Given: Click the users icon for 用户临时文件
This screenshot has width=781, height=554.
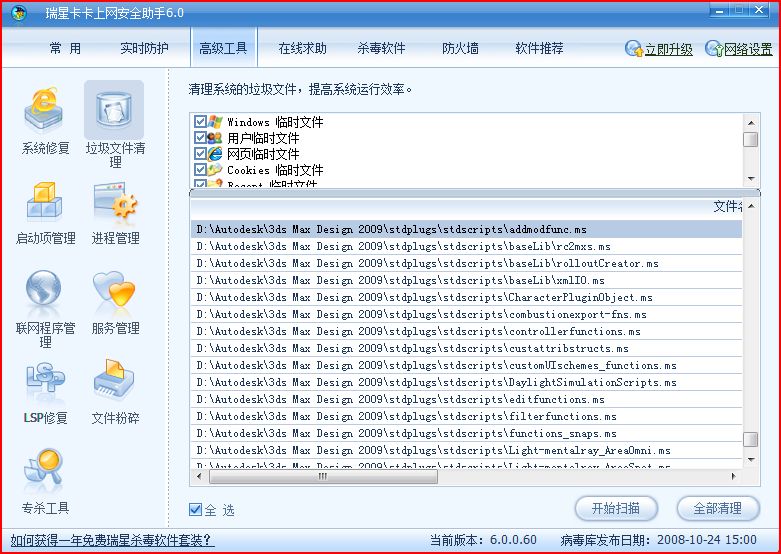Looking at the screenshot, I should click(x=215, y=138).
